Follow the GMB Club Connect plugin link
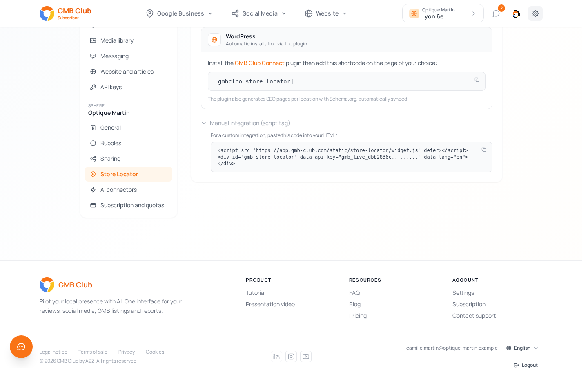This screenshot has height=368, width=588. (x=259, y=63)
